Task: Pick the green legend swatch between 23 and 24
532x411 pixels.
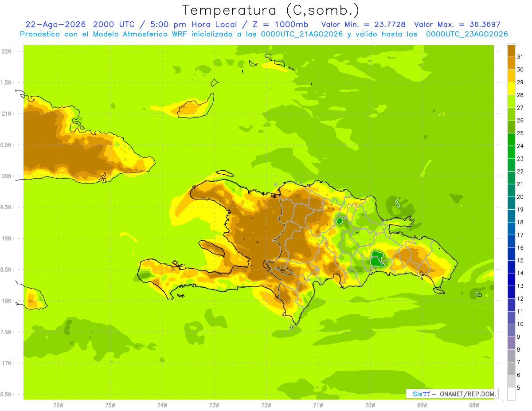Action: point(511,152)
